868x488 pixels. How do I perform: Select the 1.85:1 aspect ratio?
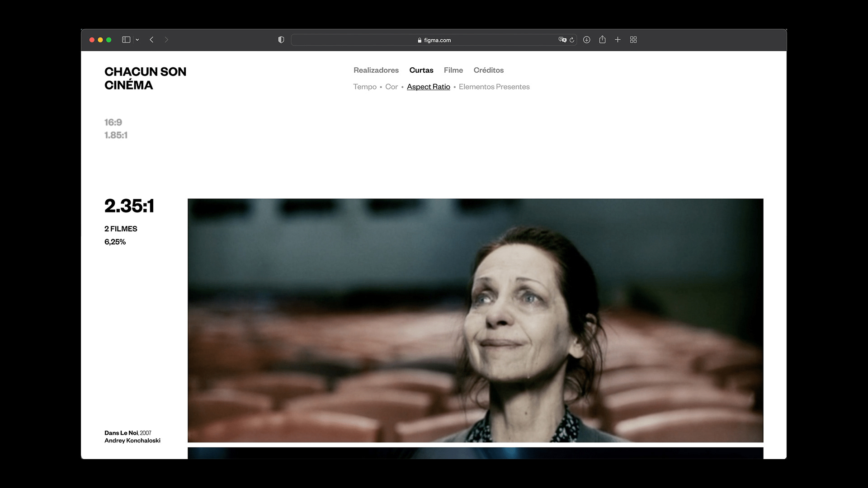(116, 135)
